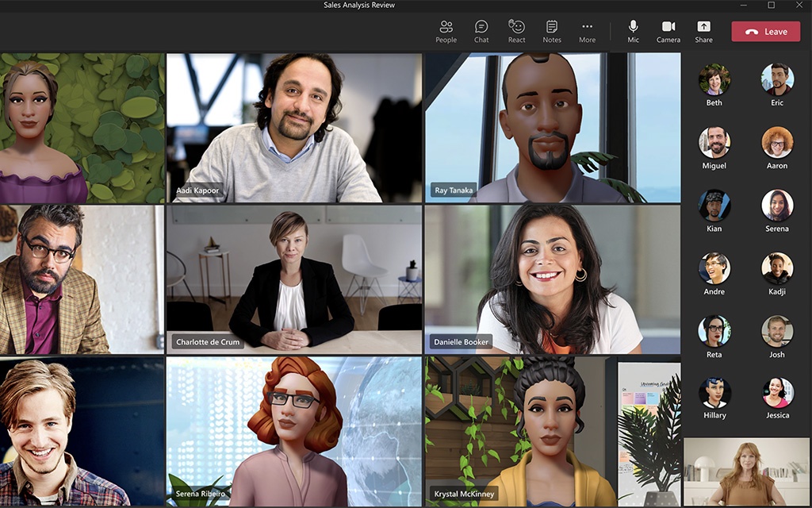Click the self-view video preview
Viewport: 812px width, 508px height.
point(746,471)
